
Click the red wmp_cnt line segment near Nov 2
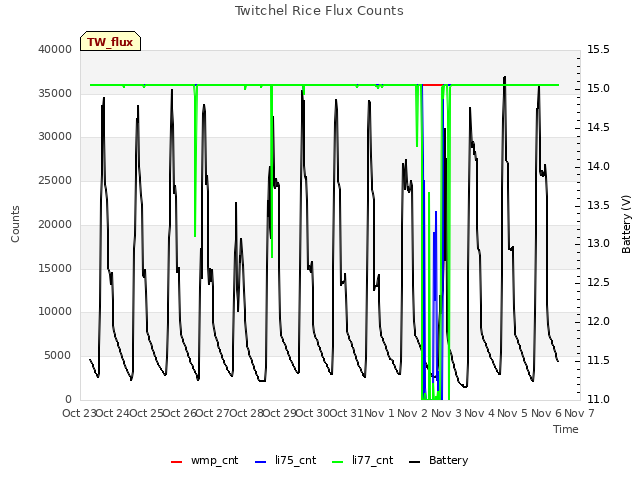pyautogui.click(x=433, y=85)
